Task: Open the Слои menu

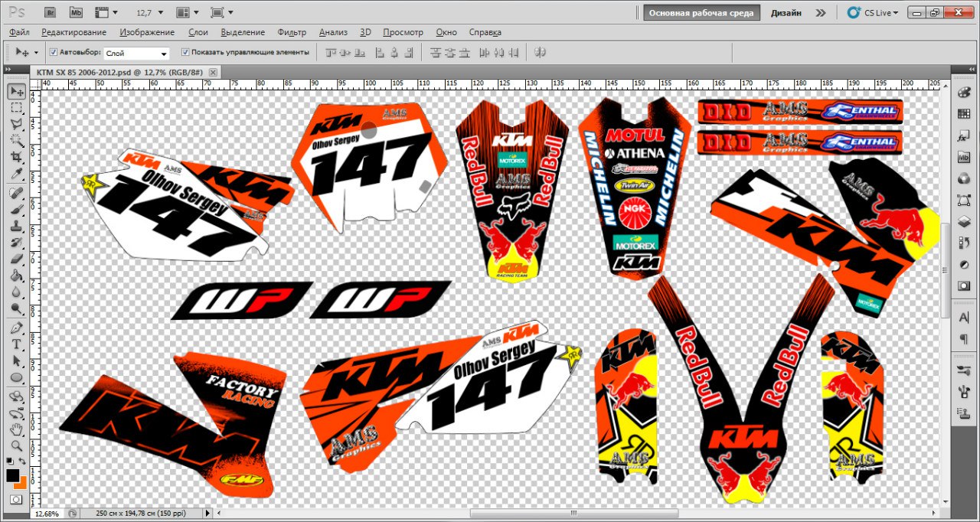Action: (x=198, y=32)
